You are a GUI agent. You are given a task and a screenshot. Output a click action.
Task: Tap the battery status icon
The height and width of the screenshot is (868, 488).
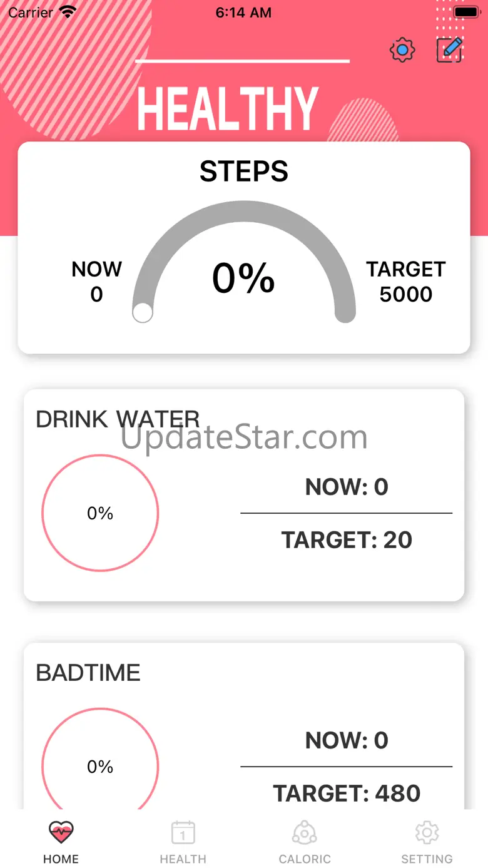pos(465,12)
